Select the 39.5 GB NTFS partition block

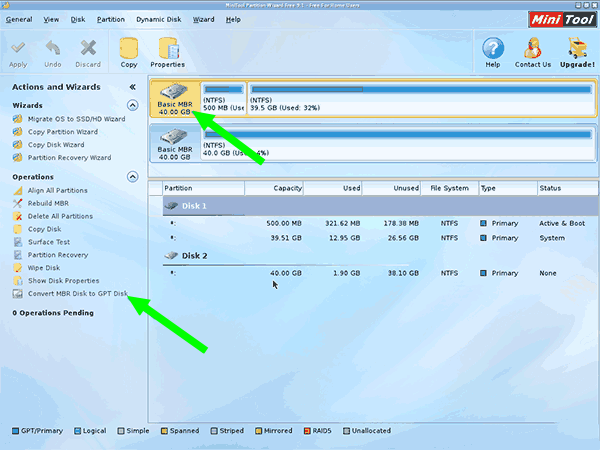[421, 99]
